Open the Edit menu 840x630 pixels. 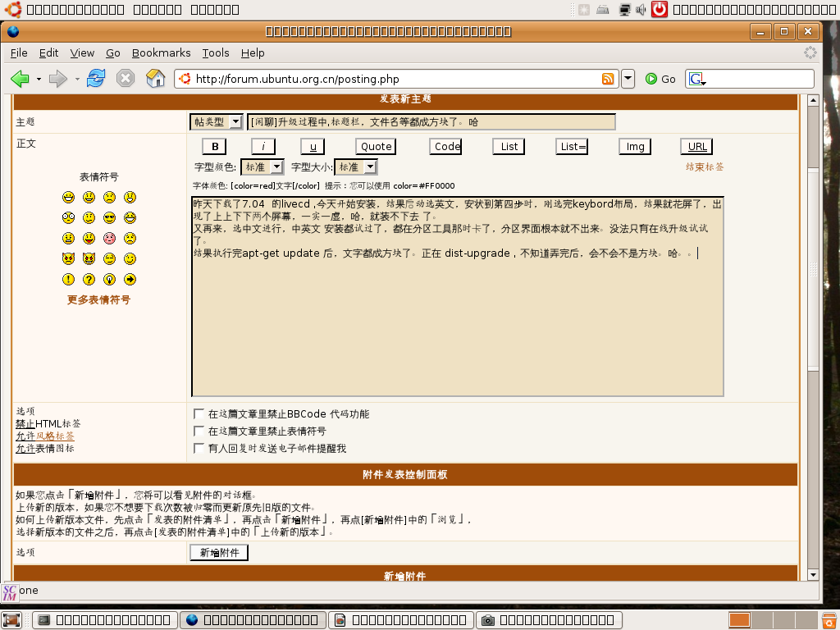48,53
